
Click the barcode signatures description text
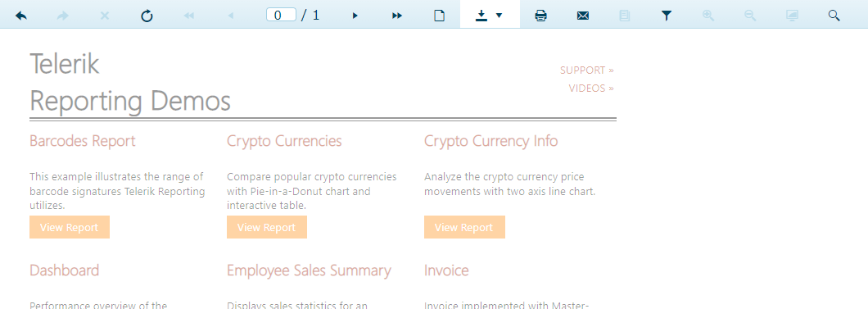pos(117,191)
